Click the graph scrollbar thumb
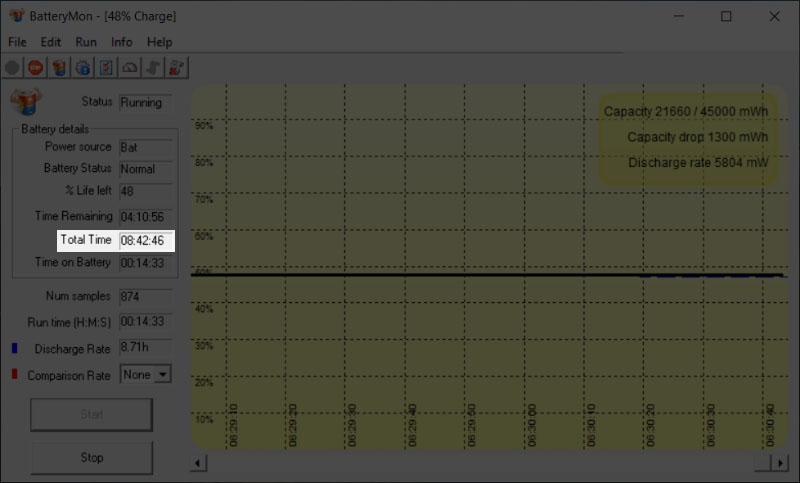Screen dimensions: 800x483 click(x=763, y=464)
